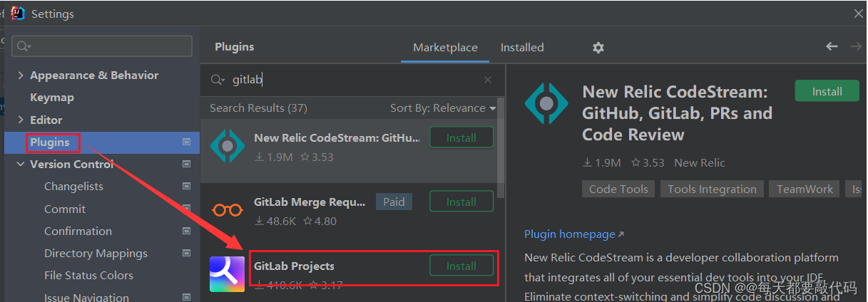This screenshot has width=868, height=302.
Task: Click the Paid badge on GitLab Merge Requests
Action: tap(394, 202)
